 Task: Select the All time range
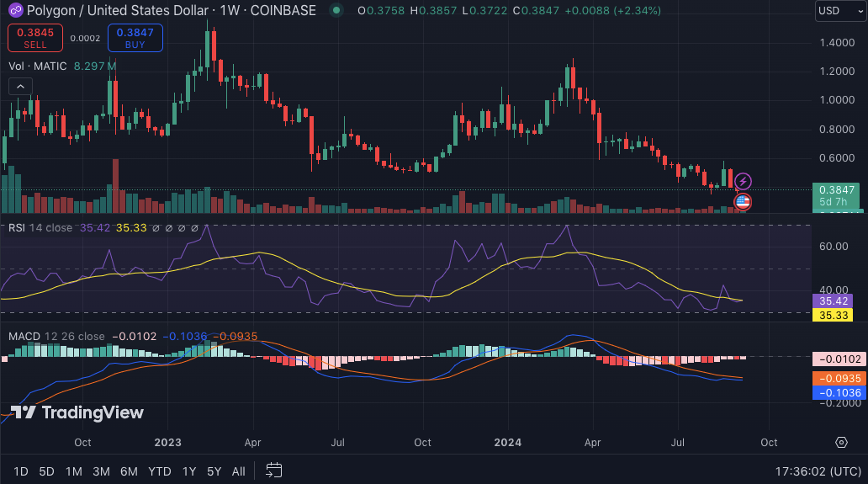[239, 471]
